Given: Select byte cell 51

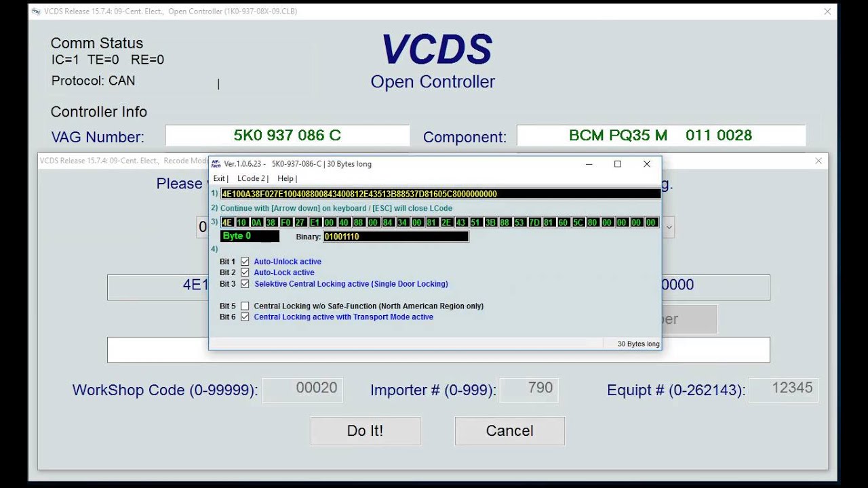Looking at the screenshot, I should point(475,222).
